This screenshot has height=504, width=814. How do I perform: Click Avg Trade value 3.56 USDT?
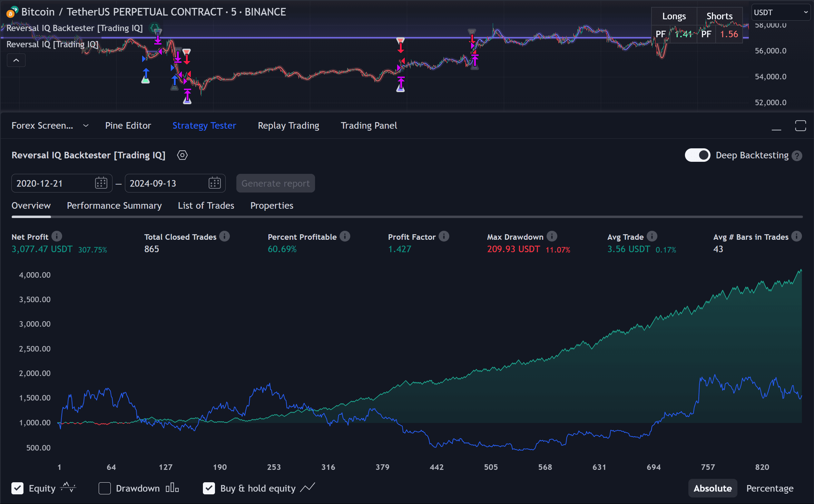tap(629, 249)
